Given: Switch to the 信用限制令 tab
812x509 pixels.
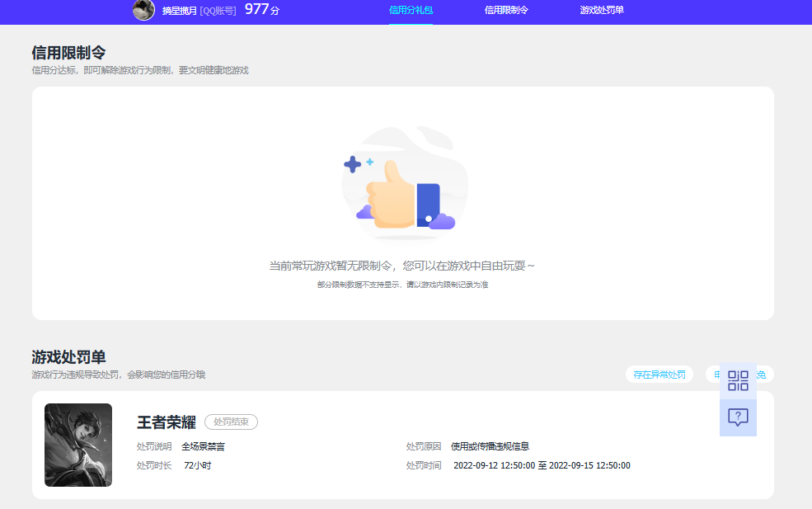Looking at the screenshot, I should pos(506,11).
